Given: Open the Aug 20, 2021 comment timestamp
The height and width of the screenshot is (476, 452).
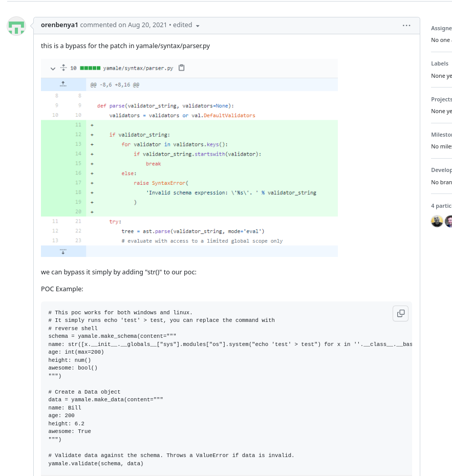Looking at the screenshot, I should [147, 25].
